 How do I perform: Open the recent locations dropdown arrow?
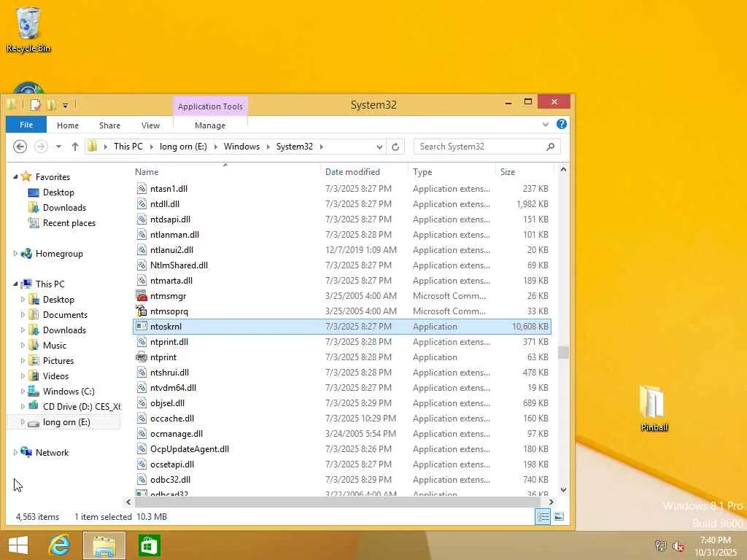pos(58,147)
